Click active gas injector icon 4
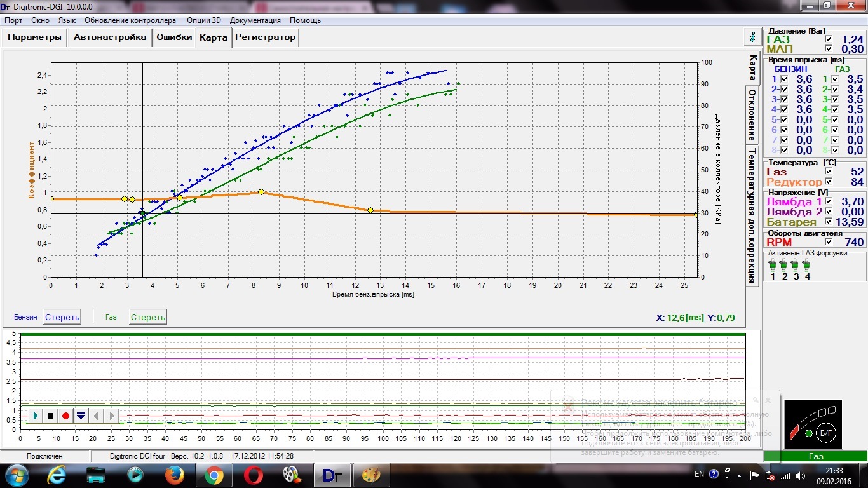868x488 pixels. (806, 264)
